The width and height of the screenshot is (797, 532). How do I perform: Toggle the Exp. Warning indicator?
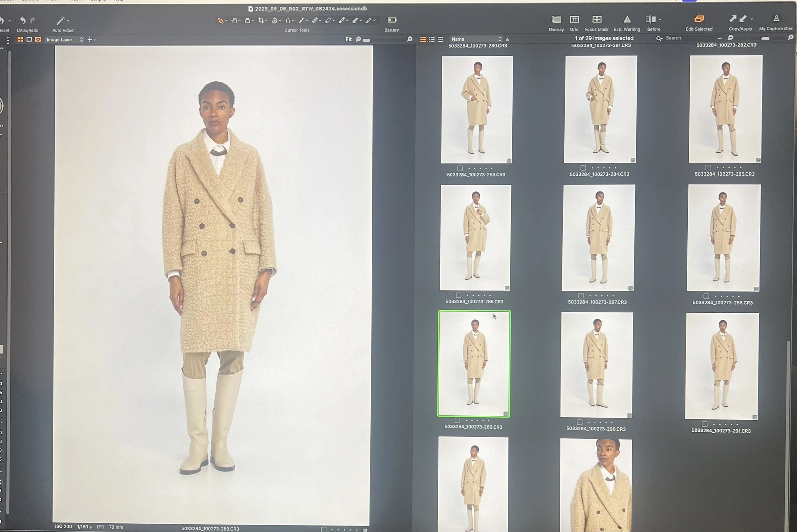[x=627, y=19]
